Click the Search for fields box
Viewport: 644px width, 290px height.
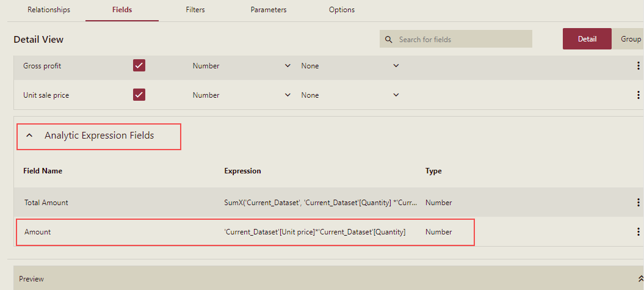point(456,39)
